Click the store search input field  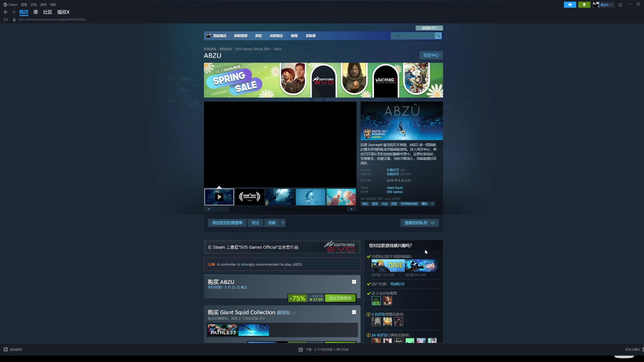(x=413, y=36)
